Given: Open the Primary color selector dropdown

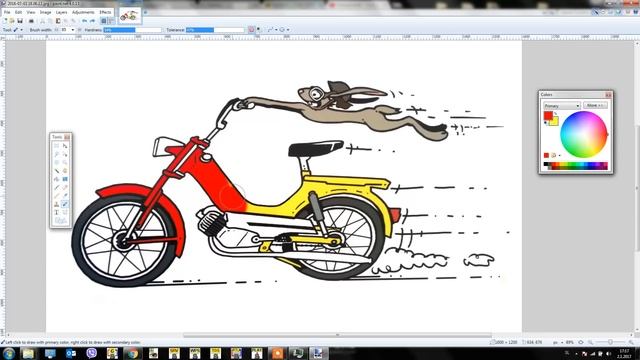Looking at the screenshot, I should pyautogui.click(x=562, y=106).
